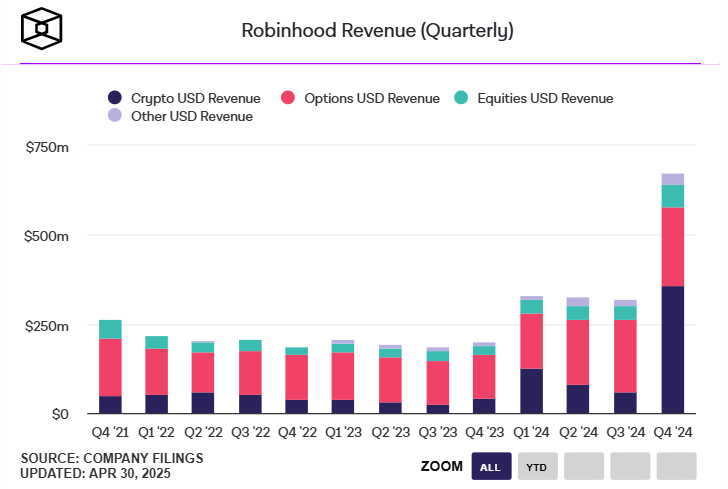728x489 pixels.
Task: Click Q2 '24 other revenue segment
Action: coord(578,302)
